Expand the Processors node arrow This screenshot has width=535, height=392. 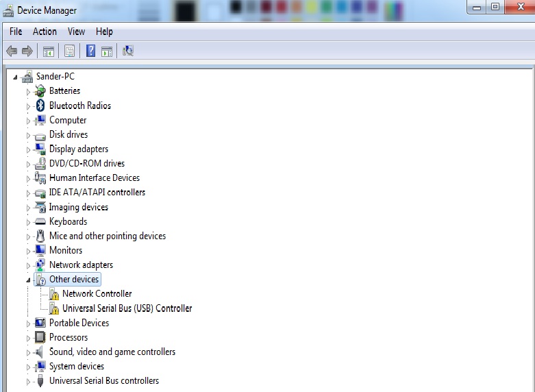pyautogui.click(x=28, y=338)
